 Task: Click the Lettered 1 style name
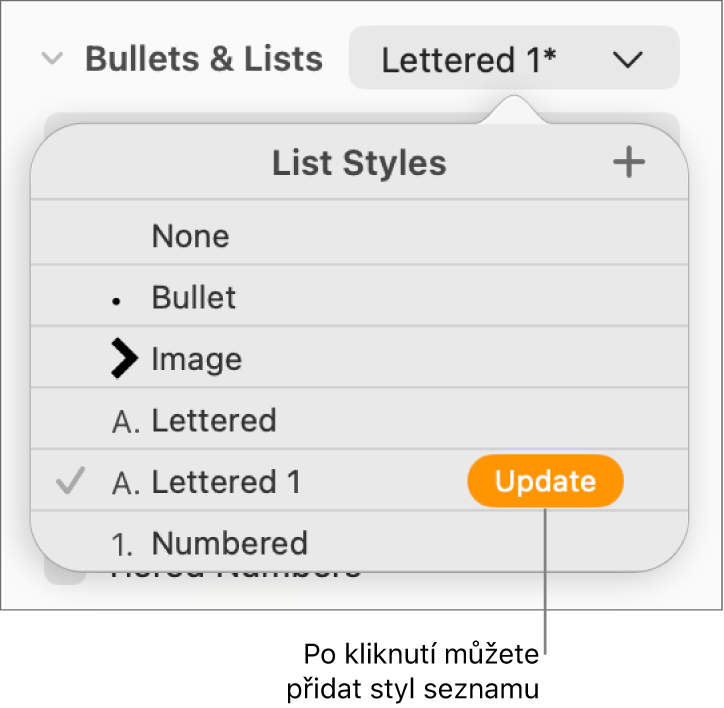pyautogui.click(x=225, y=483)
